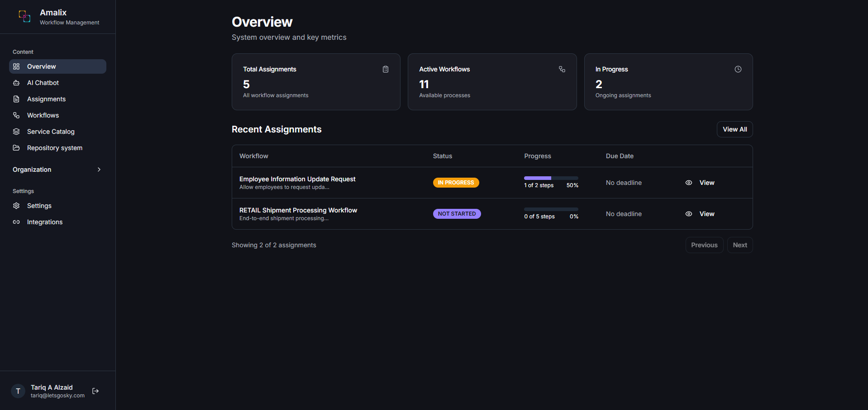Click the 50% progress bar
Viewport: 868px width, 410px height.
[551, 178]
